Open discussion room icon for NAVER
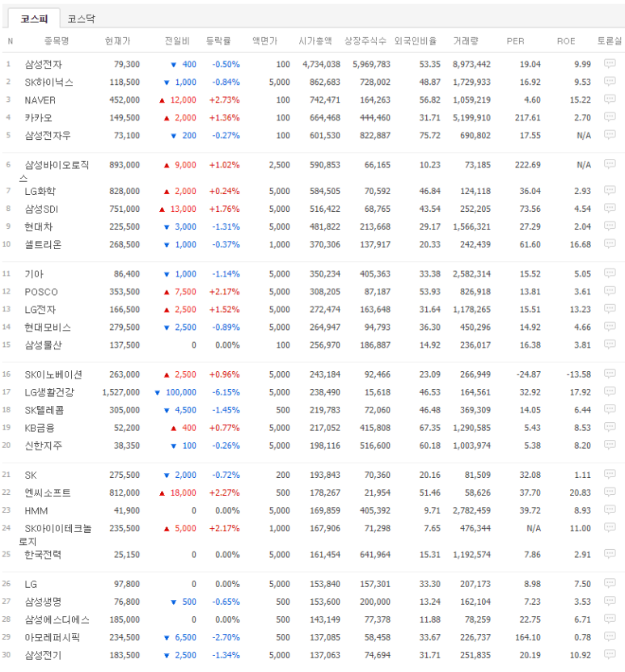 609,99
